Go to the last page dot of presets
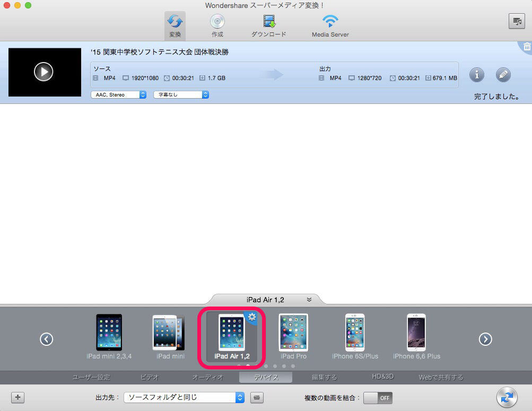The width and height of the screenshot is (532, 411). tap(293, 366)
